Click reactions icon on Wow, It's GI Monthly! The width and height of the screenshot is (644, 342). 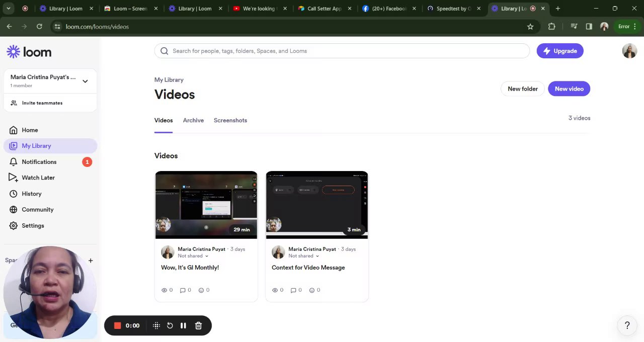tap(201, 290)
